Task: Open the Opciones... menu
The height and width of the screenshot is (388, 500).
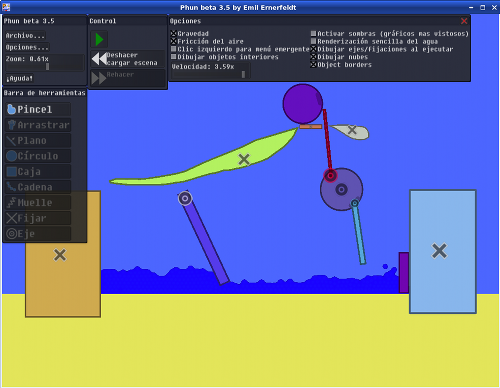Action: (x=27, y=47)
